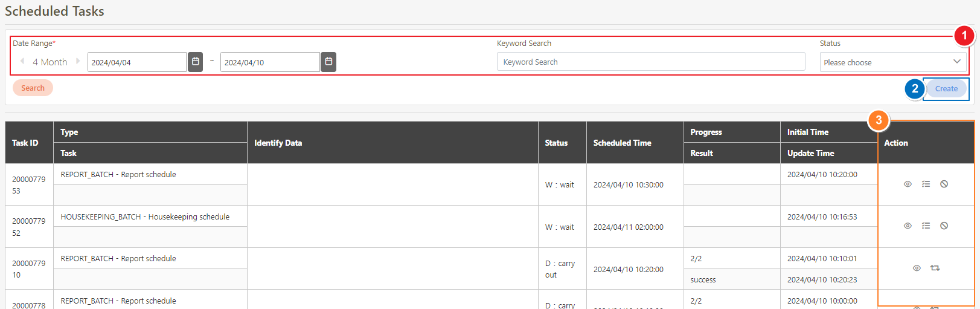Go to previous month with left arrow
Screen dimensions: 980x309
[x=22, y=62]
